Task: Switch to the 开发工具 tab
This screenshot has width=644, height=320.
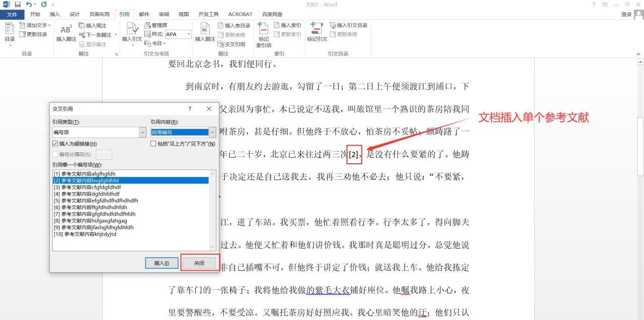Action: (x=208, y=15)
